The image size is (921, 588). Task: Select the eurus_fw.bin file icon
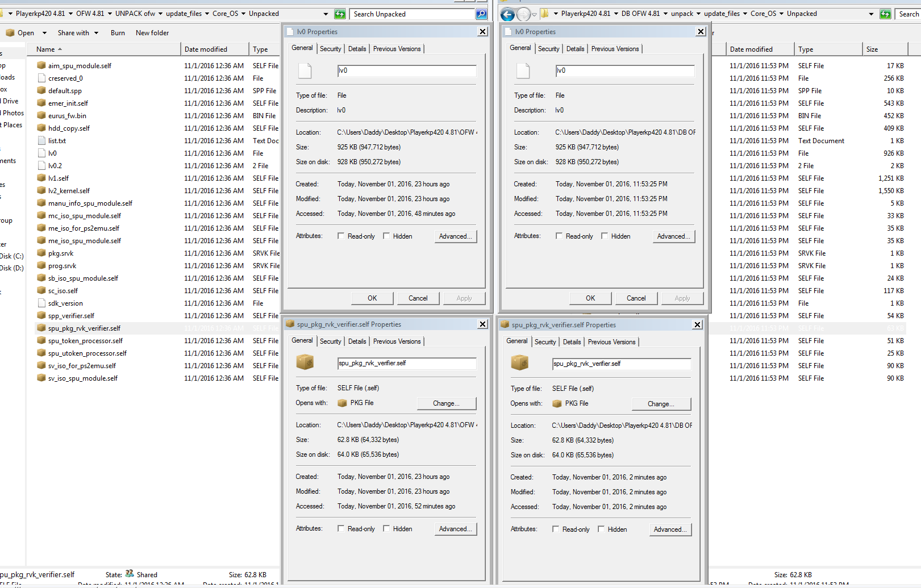[x=41, y=115]
